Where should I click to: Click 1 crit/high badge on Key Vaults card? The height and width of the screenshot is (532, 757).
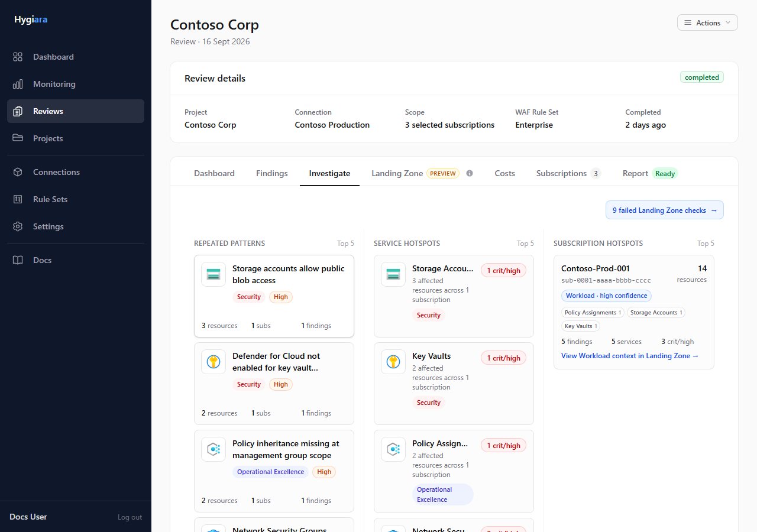(x=503, y=358)
